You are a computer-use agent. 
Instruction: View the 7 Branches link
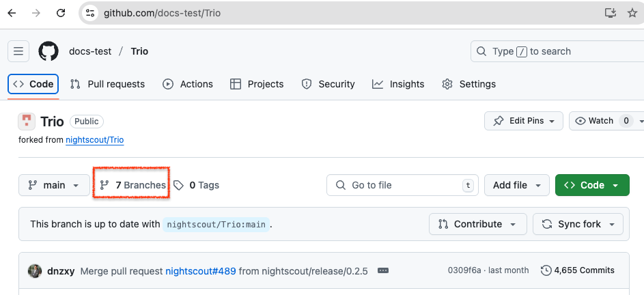coord(132,185)
